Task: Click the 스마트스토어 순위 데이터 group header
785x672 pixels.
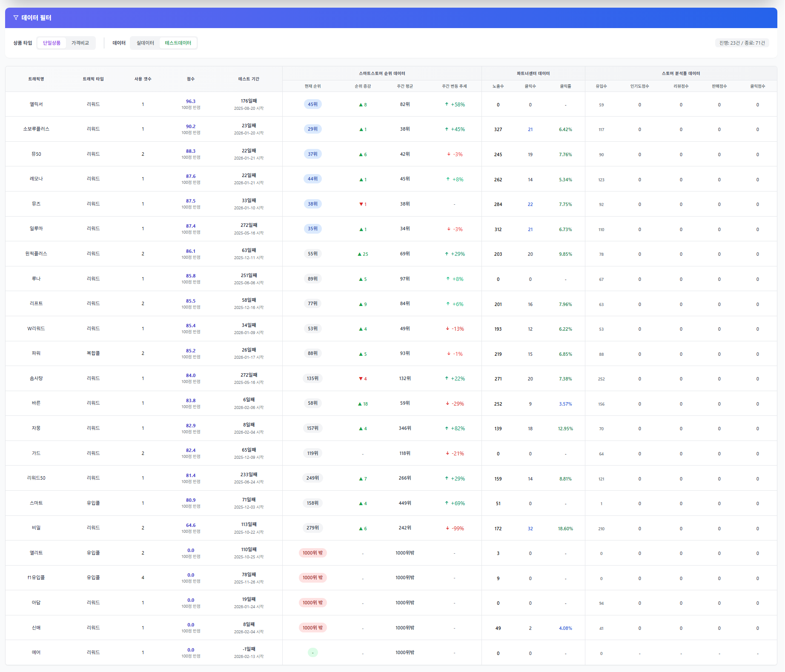Action: (x=382, y=74)
